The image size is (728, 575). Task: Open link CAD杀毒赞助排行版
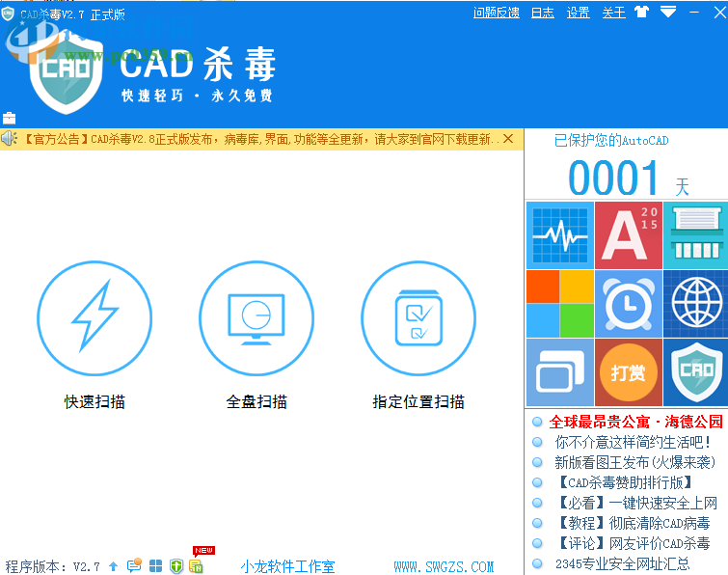tap(625, 482)
